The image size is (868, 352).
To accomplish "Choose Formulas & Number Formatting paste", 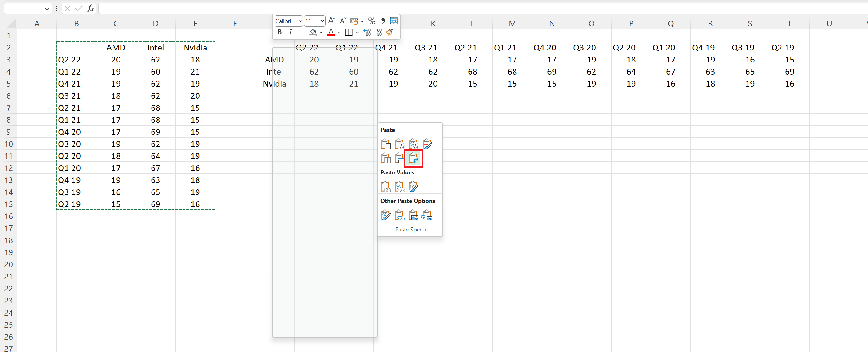I will 413,144.
